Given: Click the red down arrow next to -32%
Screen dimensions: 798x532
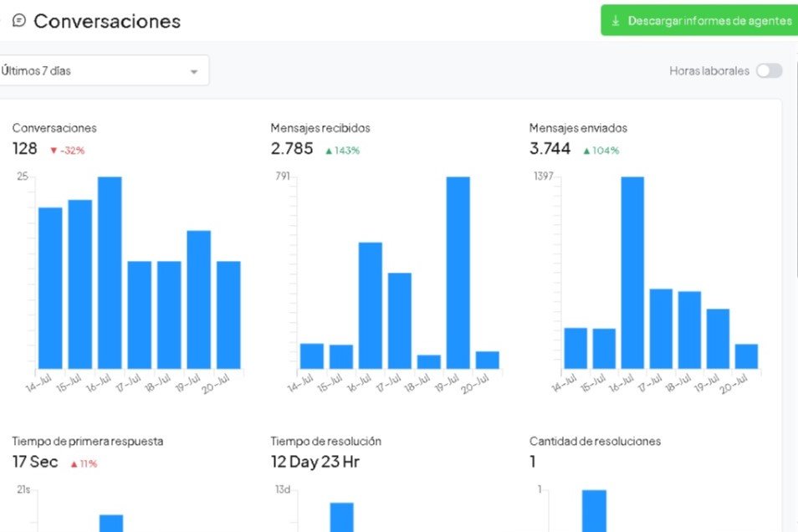Looking at the screenshot, I should click(54, 151).
